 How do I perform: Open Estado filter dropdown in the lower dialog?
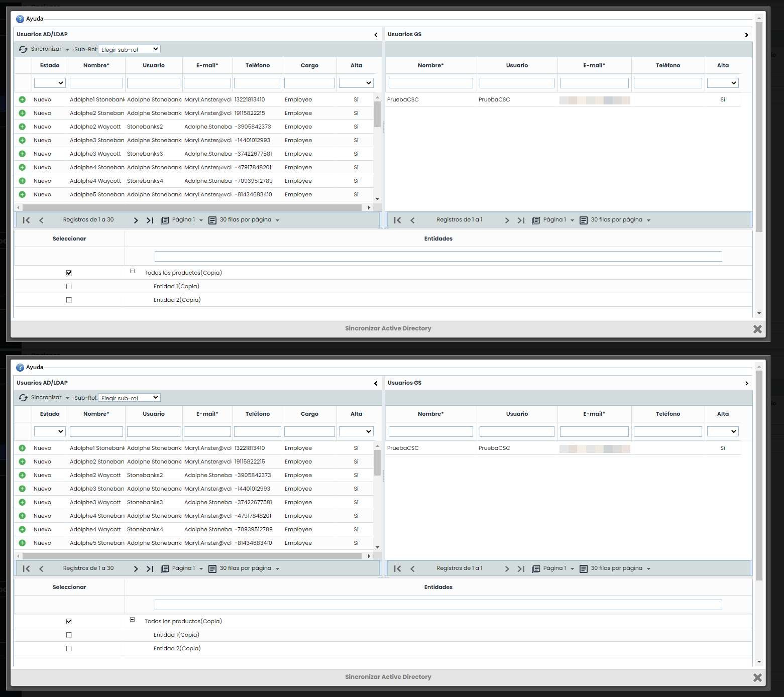tap(50, 431)
